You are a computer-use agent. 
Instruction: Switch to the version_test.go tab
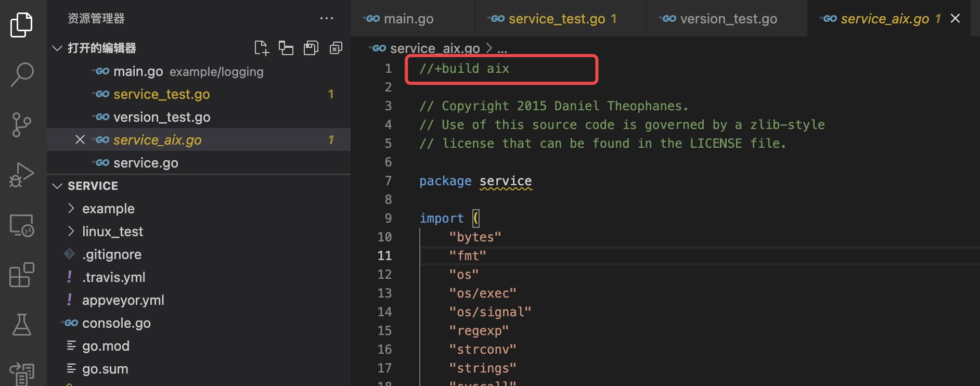(727, 18)
